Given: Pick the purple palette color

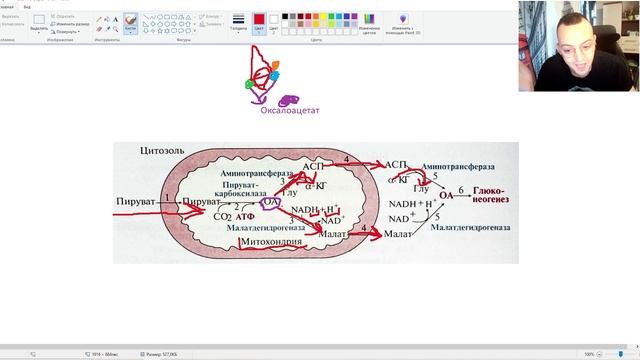Looking at the screenshot, I should tap(354, 16).
